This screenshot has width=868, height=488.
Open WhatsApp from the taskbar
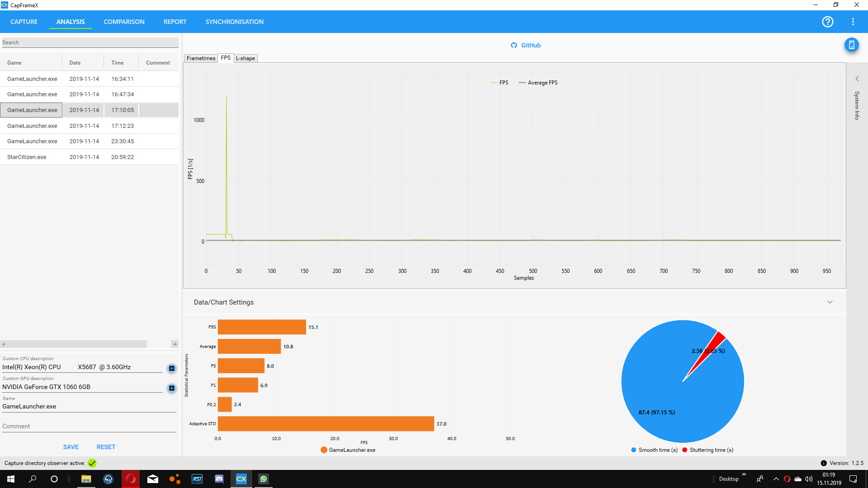[x=264, y=479]
